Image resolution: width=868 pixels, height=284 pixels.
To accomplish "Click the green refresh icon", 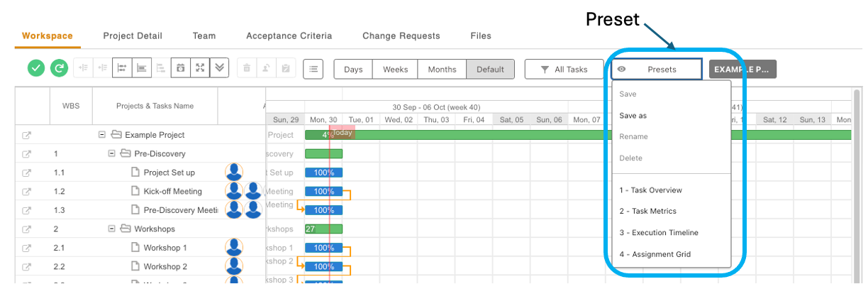I will (x=60, y=68).
